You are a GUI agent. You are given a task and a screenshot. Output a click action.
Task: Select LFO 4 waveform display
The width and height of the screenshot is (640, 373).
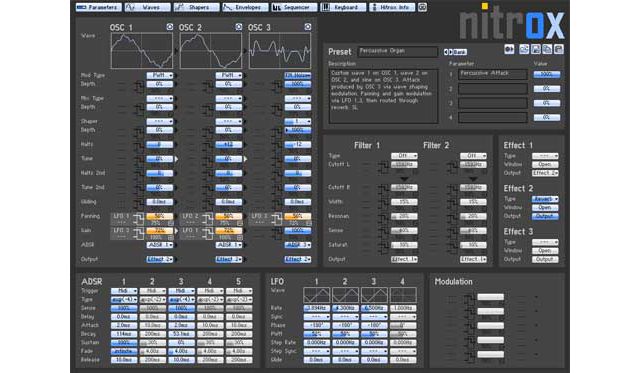point(403,295)
